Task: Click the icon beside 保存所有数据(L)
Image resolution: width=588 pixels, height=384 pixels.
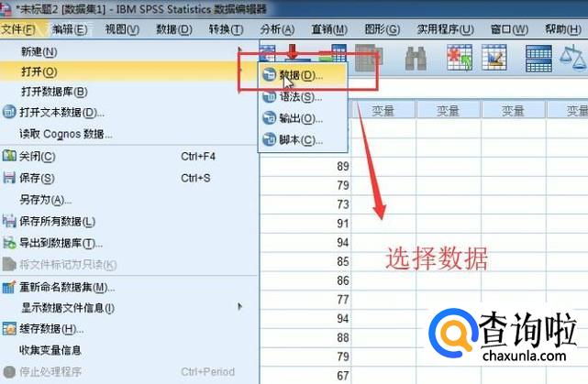Action: tap(9, 221)
